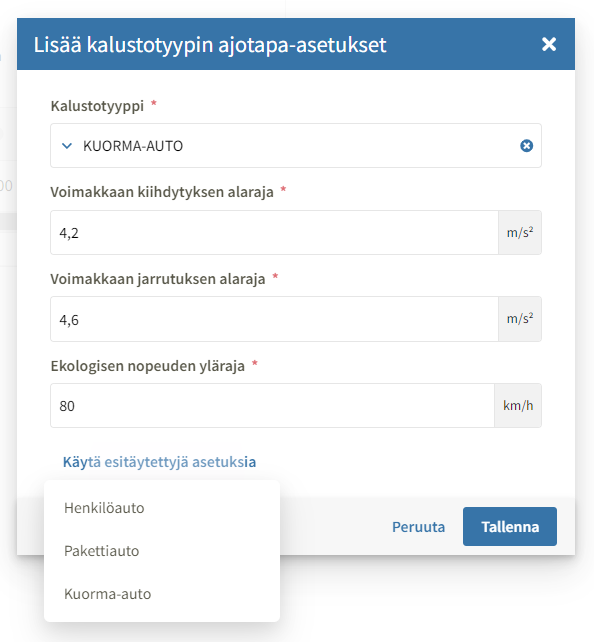Click the braking lower limit field containing 4,6
Screen dimensions: 594x642
click(x=274, y=319)
